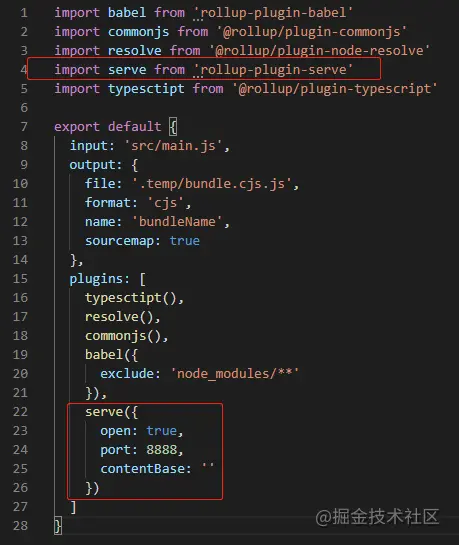Click the 'node_modules/**' exclude string
459x545 pixels.
235,374
